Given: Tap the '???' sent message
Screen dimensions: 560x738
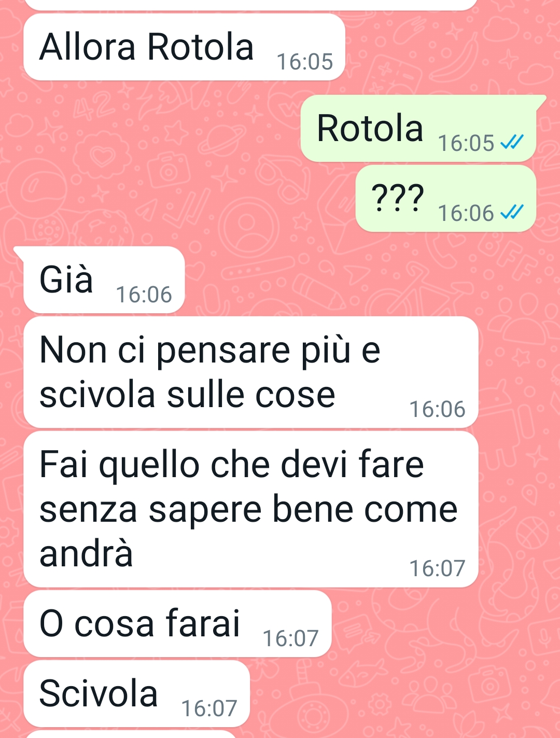Looking at the screenshot, I should tap(445, 199).
